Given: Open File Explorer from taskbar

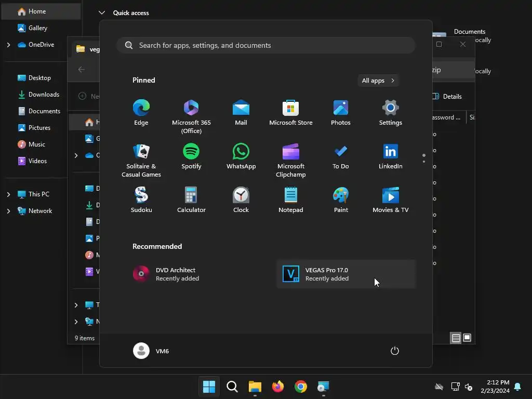Looking at the screenshot, I should click(x=255, y=387).
